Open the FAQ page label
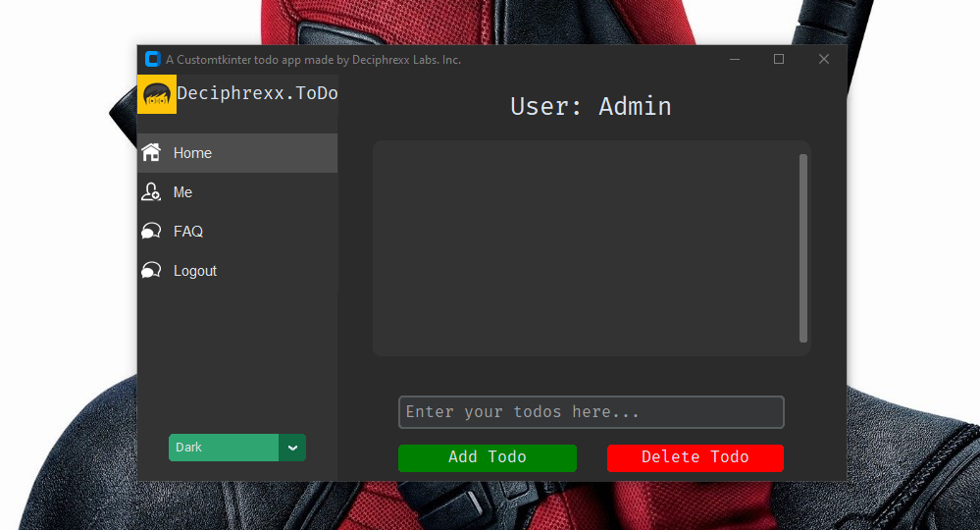The image size is (980, 530). 188,232
